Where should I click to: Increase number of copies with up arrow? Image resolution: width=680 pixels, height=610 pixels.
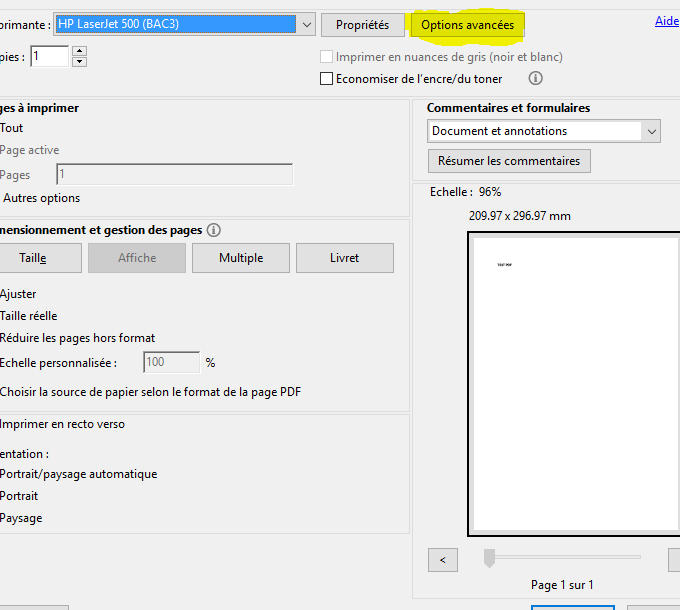coord(79,51)
